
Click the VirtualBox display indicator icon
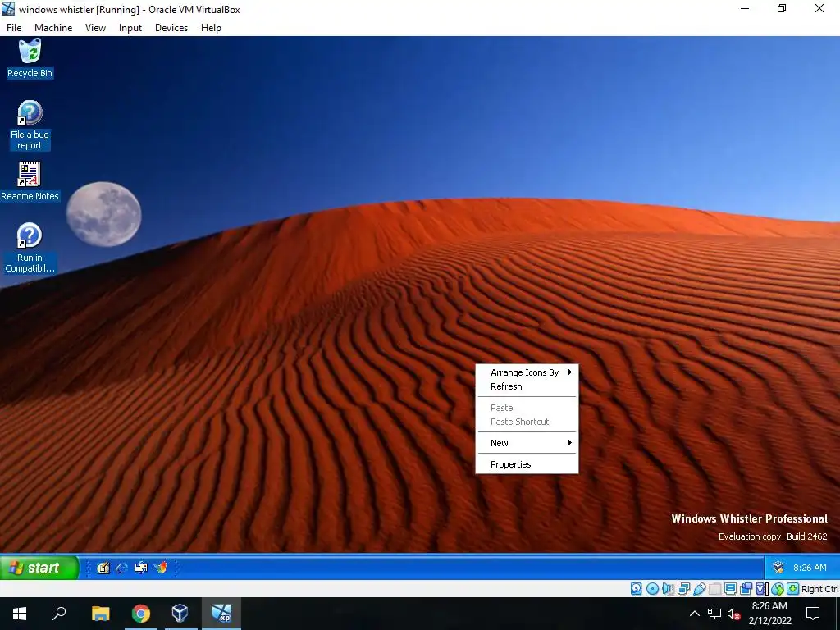coord(730,589)
